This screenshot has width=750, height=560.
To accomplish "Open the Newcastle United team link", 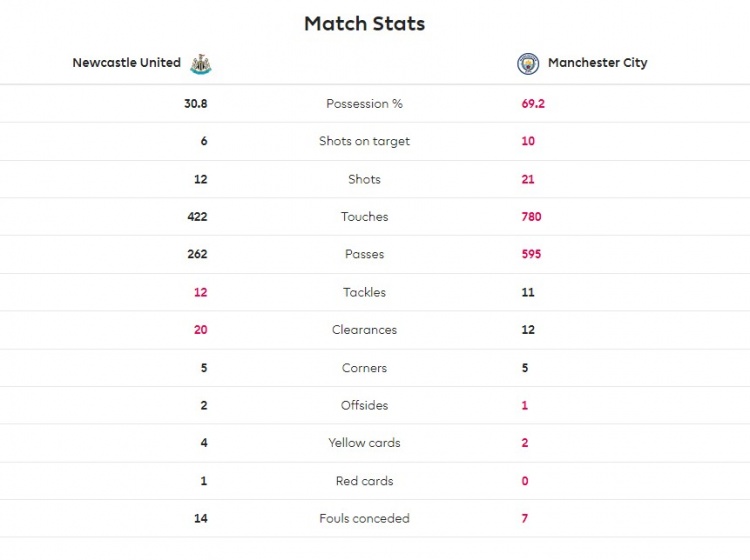I will click(x=127, y=63).
